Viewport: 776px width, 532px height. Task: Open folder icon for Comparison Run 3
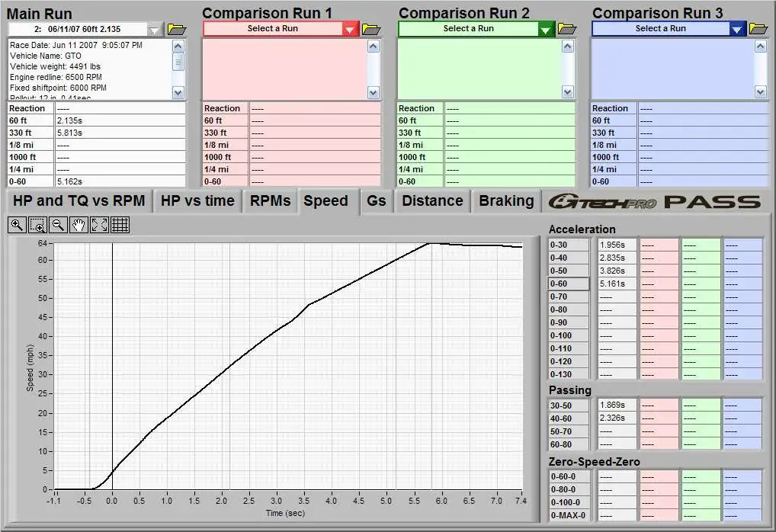pyautogui.click(x=758, y=29)
